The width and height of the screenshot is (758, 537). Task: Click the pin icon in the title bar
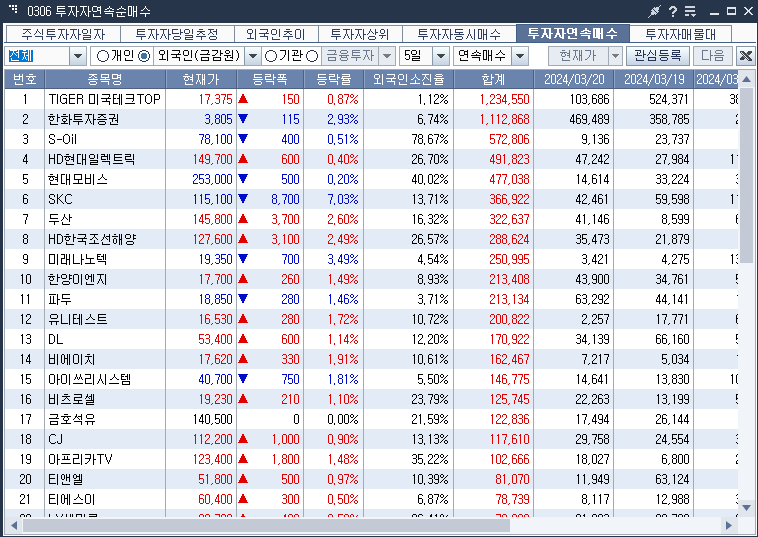tap(654, 11)
